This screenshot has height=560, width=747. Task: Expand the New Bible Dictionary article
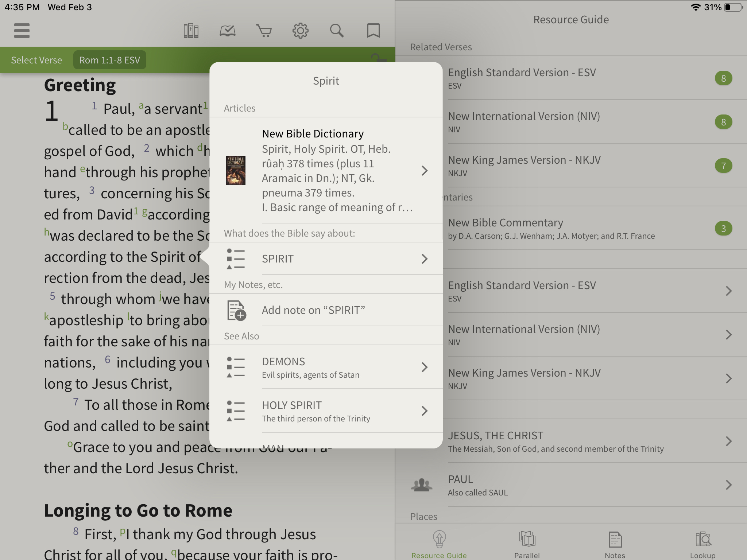click(424, 171)
